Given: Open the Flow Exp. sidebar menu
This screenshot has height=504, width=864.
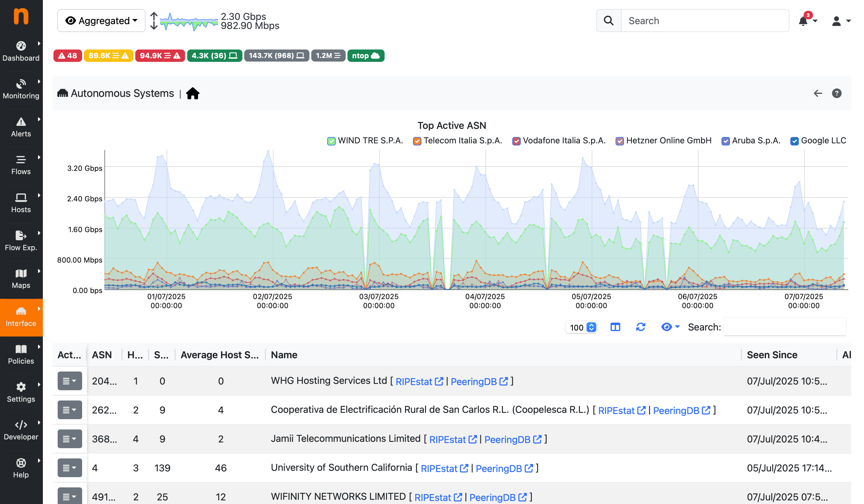Looking at the screenshot, I should (x=21, y=241).
